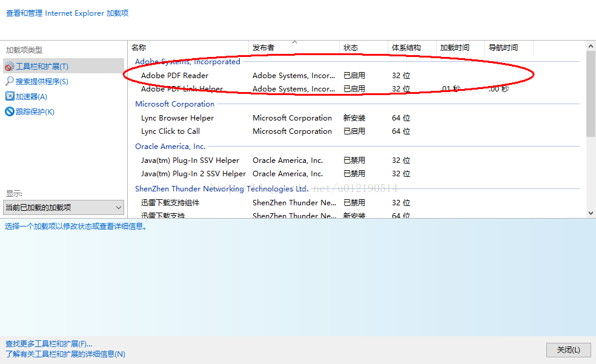Click the list scrollbar down arrow

pos(591,213)
